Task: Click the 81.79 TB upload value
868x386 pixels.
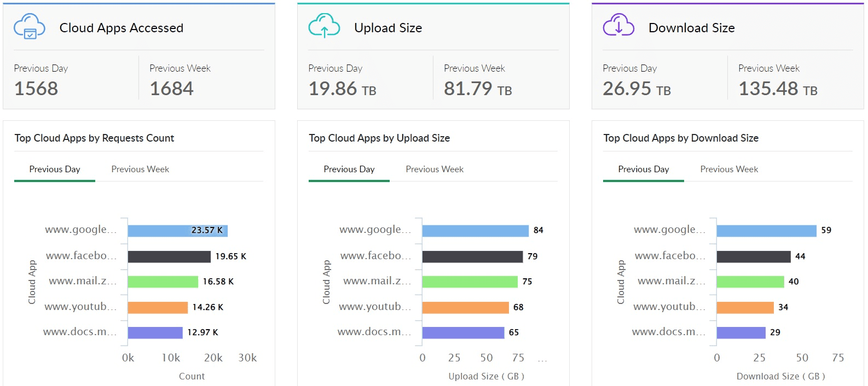Action: 478,89
